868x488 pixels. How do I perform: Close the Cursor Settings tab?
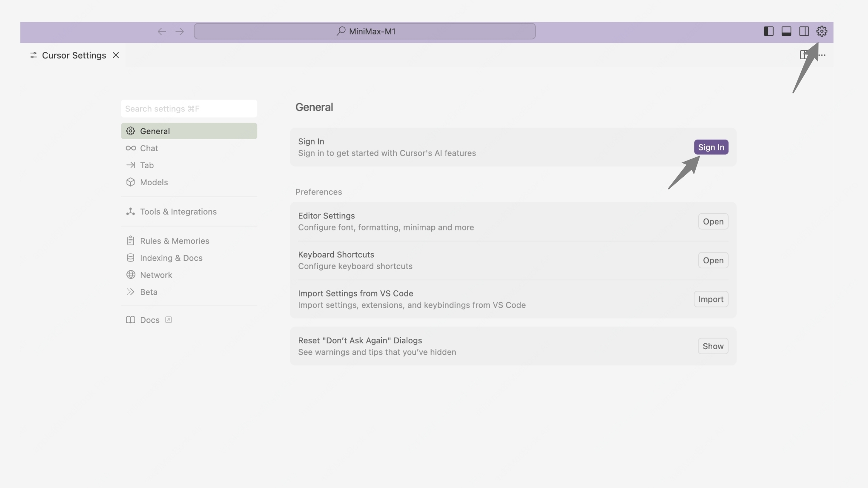coord(116,55)
